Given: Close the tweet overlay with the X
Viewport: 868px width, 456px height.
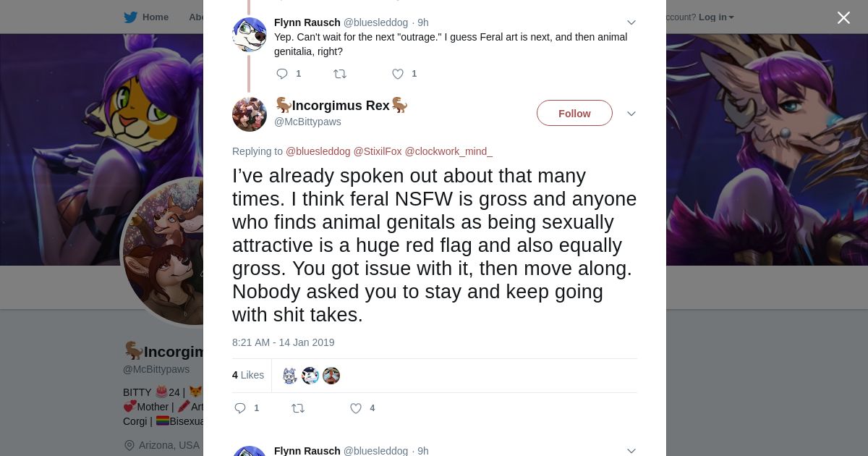Looking at the screenshot, I should 843,18.
